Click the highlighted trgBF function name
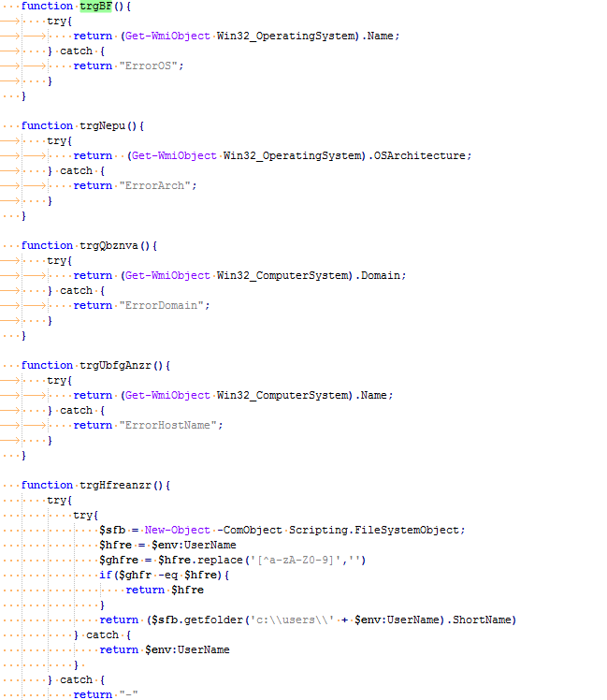607x700 pixels. coord(95,7)
